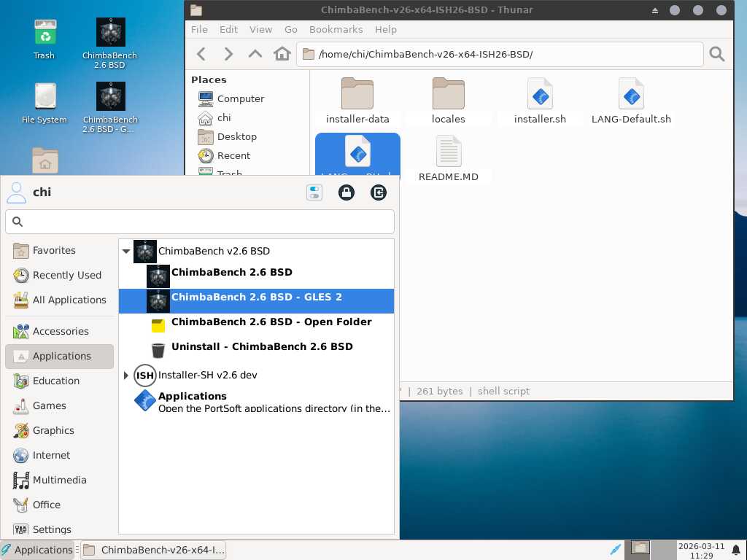Choose Uninstall - ChimbaBench 2.6 BSD
This screenshot has width=747, height=560.
click(x=256, y=350)
